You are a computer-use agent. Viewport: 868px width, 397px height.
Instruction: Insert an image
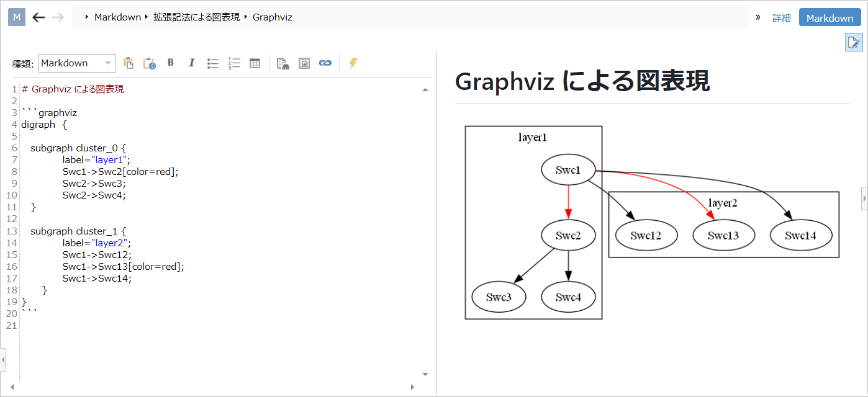tap(304, 63)
